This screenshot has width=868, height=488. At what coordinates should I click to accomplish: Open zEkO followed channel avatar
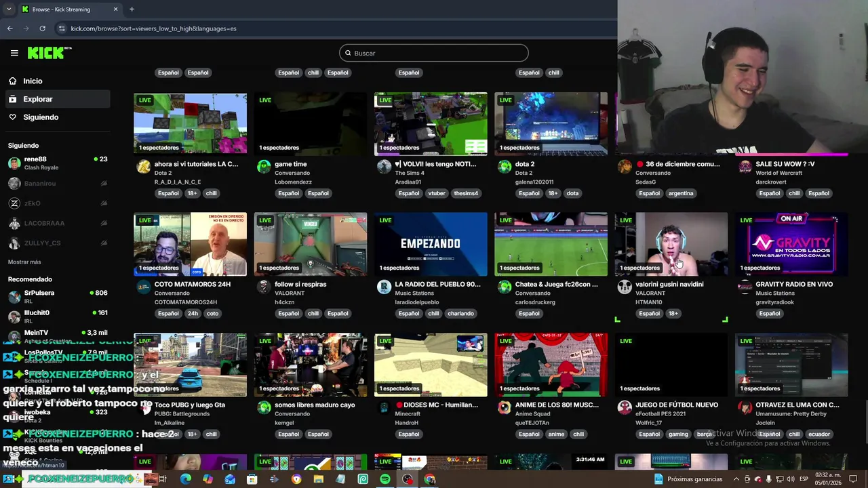pos(14,203)
